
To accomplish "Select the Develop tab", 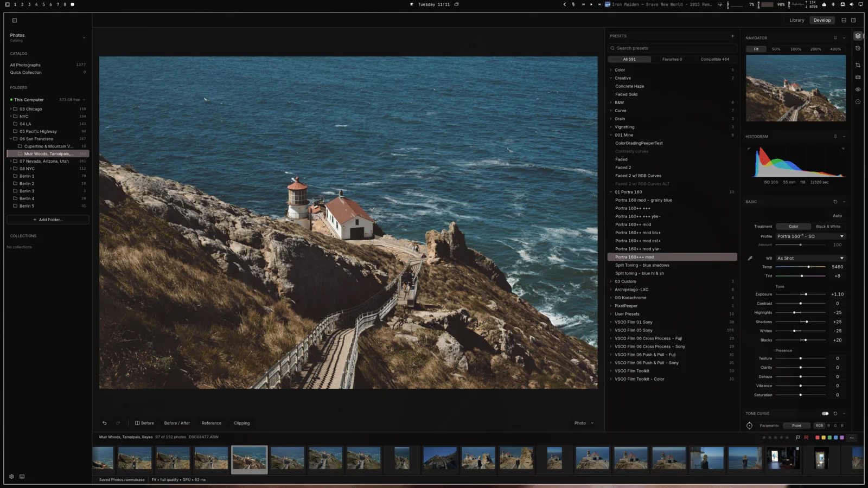I will [x=822, y=20].
